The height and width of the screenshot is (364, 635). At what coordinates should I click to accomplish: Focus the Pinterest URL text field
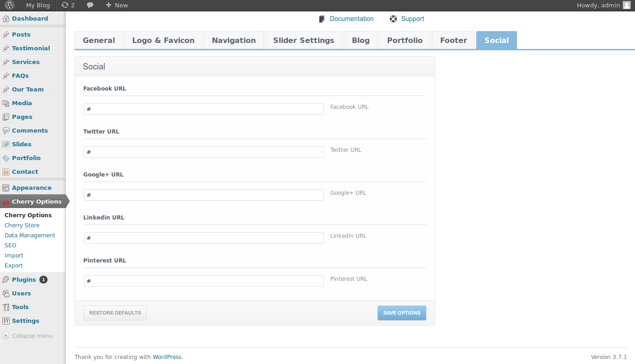click(204, 281)
